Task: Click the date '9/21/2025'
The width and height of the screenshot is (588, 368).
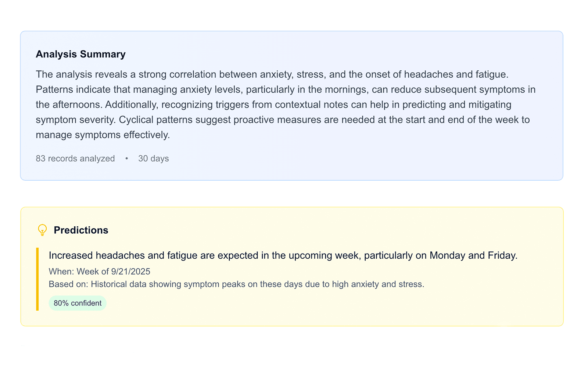Action: (130, 272)
